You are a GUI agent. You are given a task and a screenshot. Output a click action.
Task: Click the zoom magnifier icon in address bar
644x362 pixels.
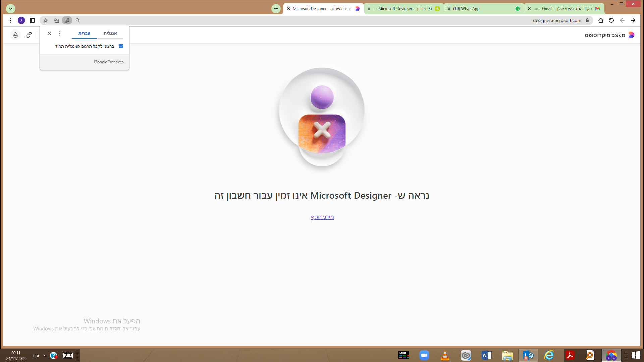tap(78, 20)
